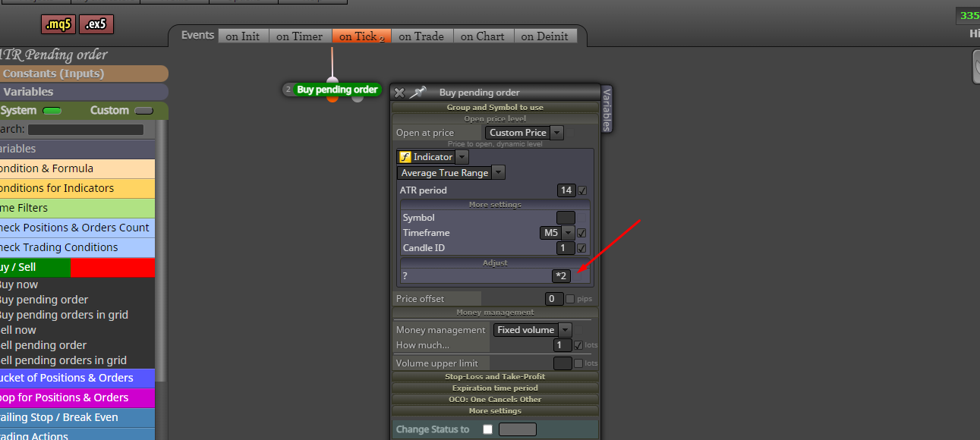Expand the Constants (Inputs) section

[84, 74]
